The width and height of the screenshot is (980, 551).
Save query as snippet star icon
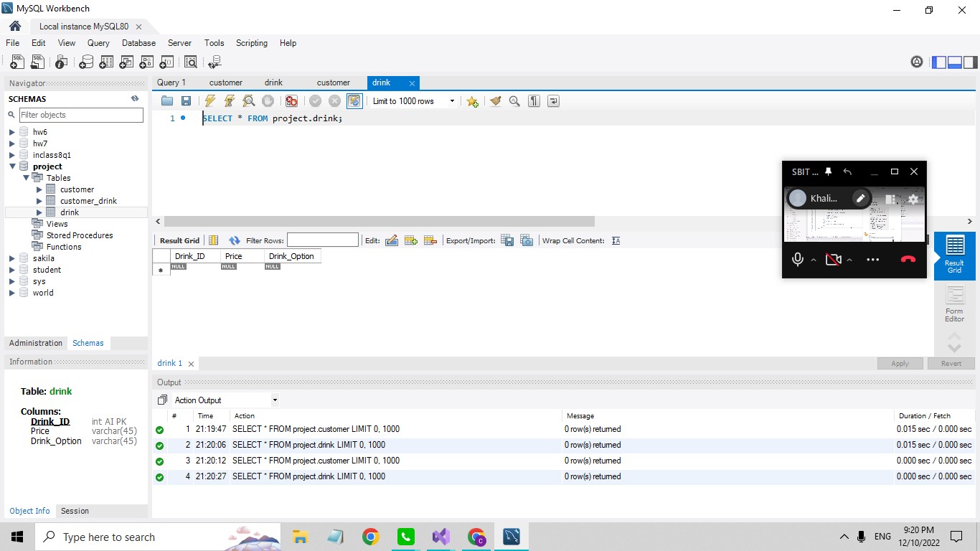472,101
